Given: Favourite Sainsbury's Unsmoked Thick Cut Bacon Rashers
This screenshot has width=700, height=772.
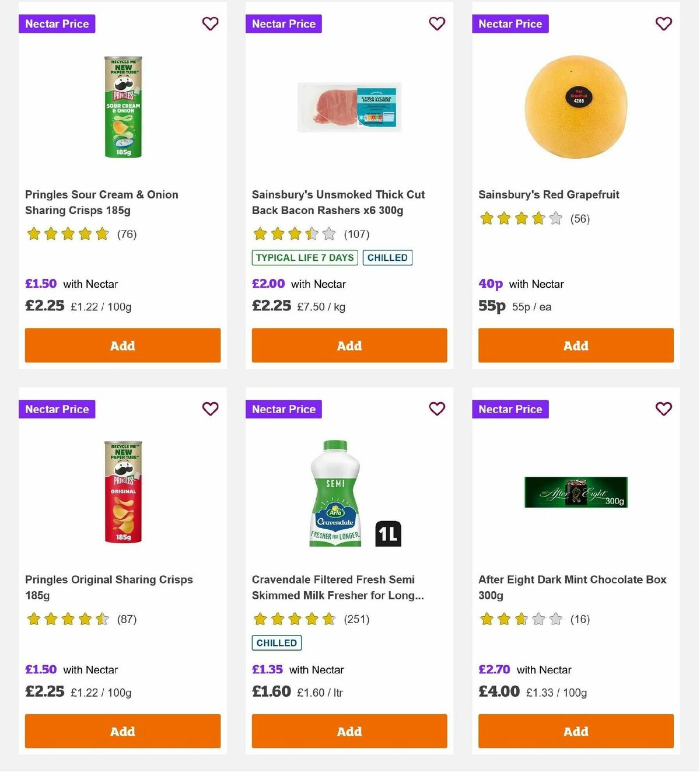Looking at the screenshot, I should point(437,24).
